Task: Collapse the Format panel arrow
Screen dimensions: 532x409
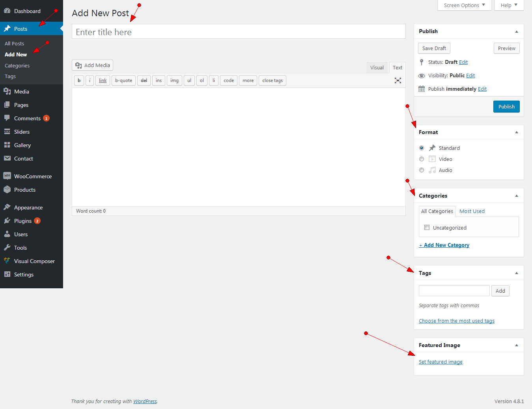Action: pos(517,133)
